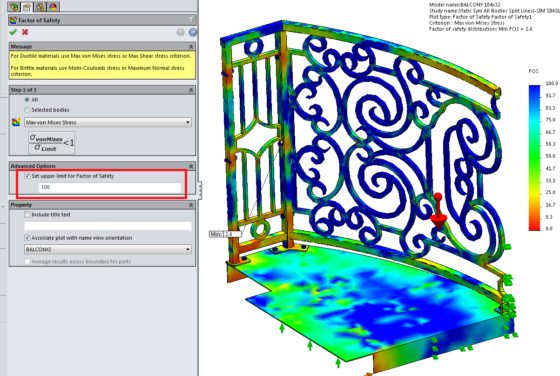Choose the Selected bodies radio option
The width and height of the screenshot is (560, 376).
(27, 110)
